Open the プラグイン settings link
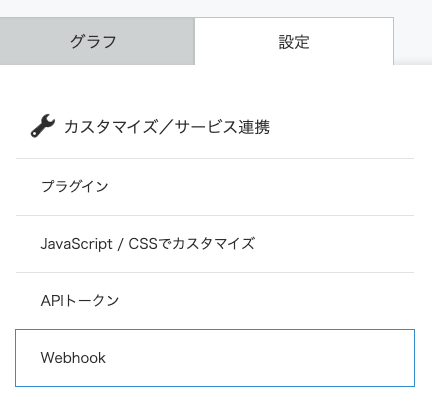Viewport: 432px width, 403px height. [x=215, y=187]
